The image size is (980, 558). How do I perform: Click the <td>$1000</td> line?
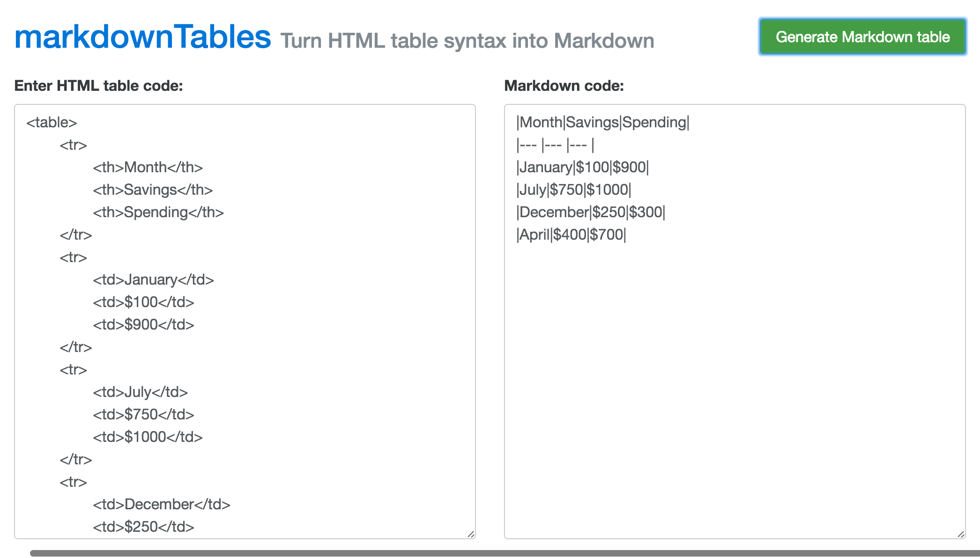[x=148, y=437]
